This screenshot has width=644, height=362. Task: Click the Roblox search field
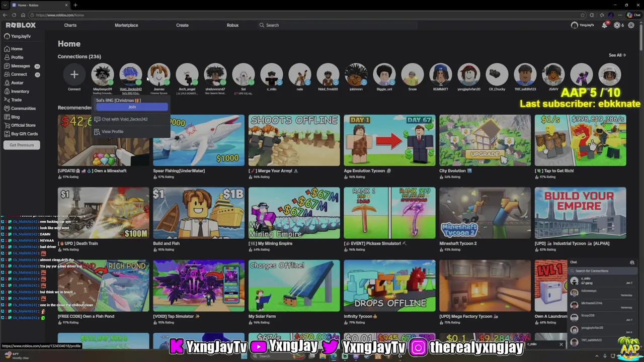pyautogui.click(x=337, y=25)
